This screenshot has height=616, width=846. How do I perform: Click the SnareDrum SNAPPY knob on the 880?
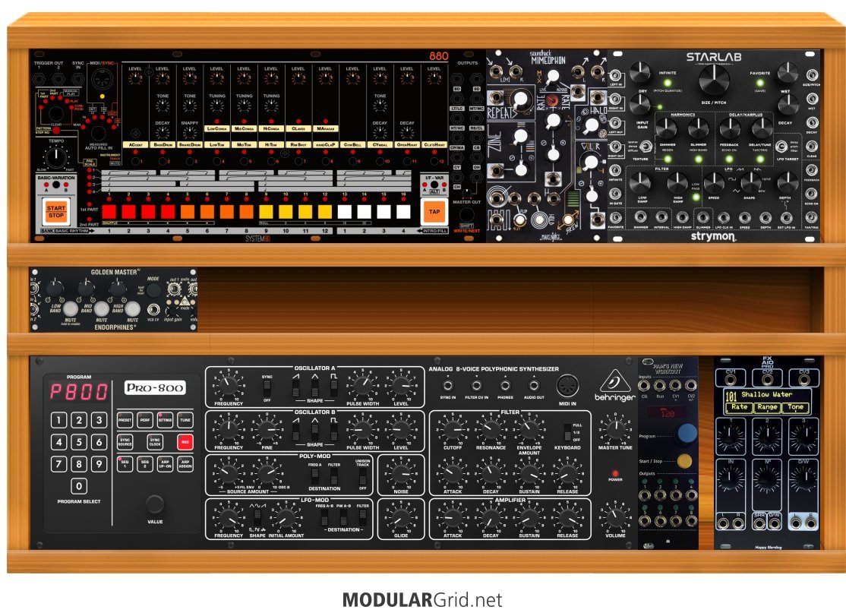pyautogui.click(x=189, y=133)
